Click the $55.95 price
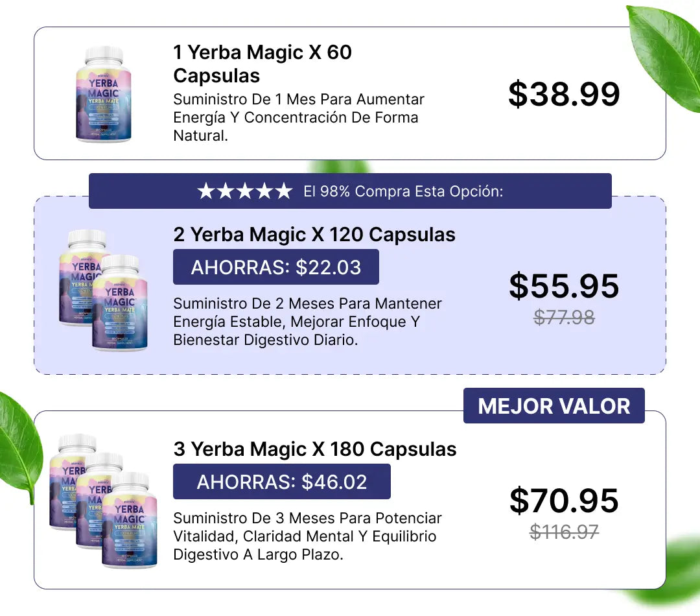The image size is (700, 616). 565,286
